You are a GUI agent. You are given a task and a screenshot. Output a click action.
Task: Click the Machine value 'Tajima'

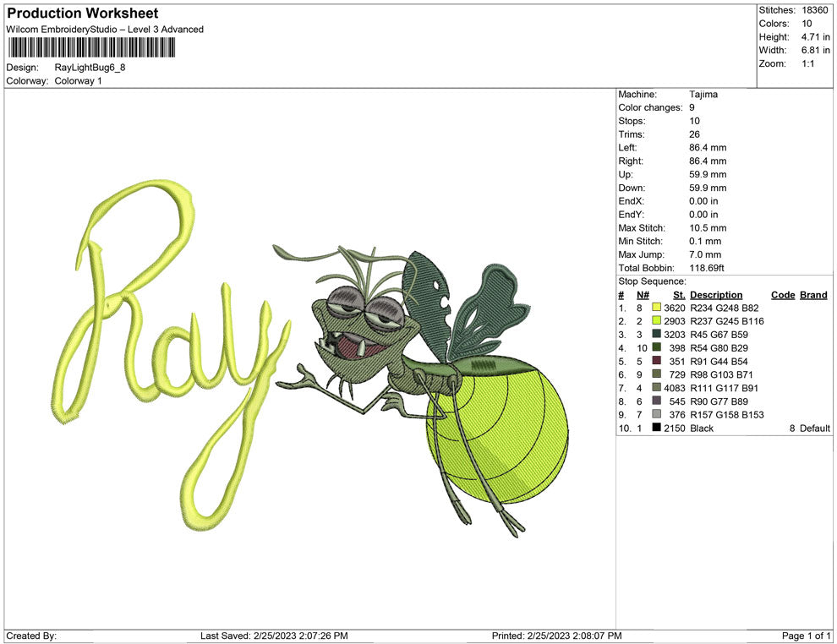click(x=703, y=94)
